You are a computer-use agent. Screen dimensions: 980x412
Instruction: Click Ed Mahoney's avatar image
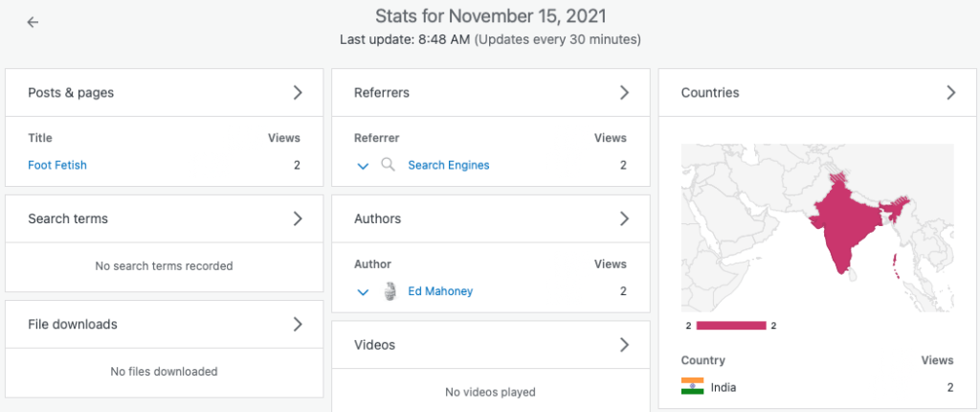tap(390, 291)
